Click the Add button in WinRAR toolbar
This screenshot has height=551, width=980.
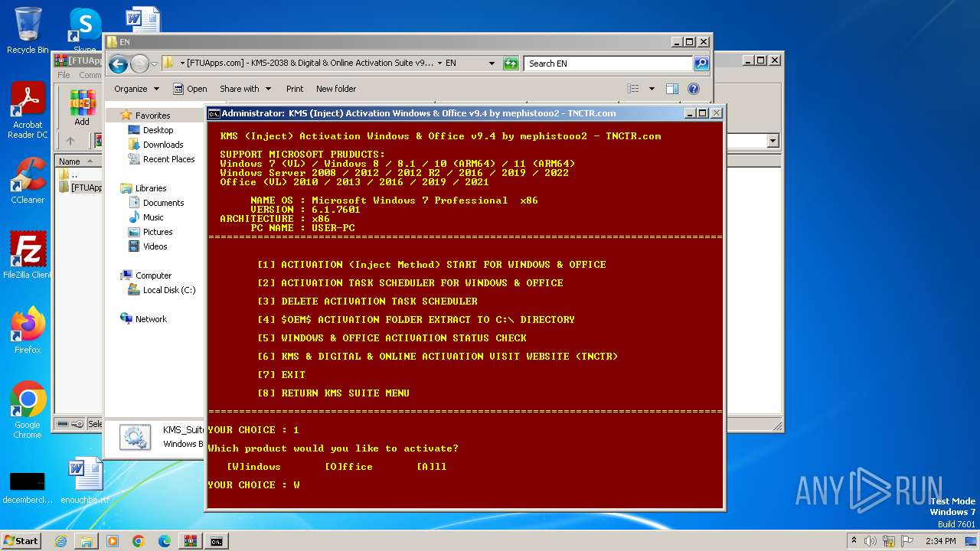coord(82,108)
